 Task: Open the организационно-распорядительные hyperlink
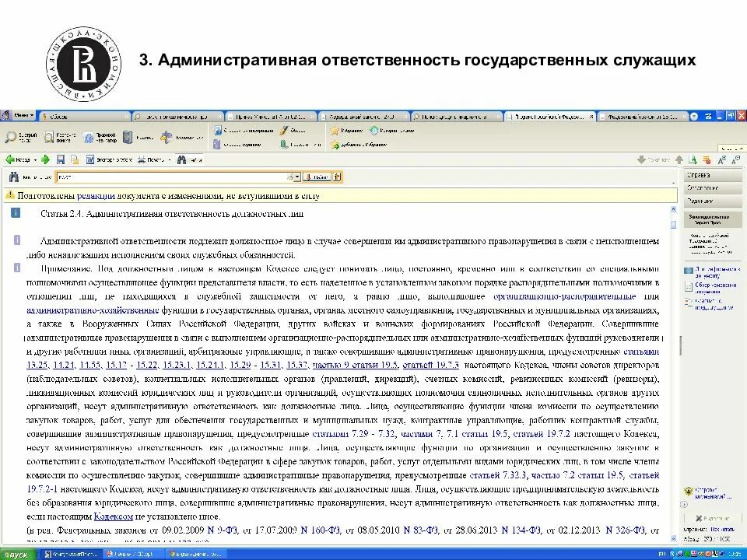coord(565,296)
